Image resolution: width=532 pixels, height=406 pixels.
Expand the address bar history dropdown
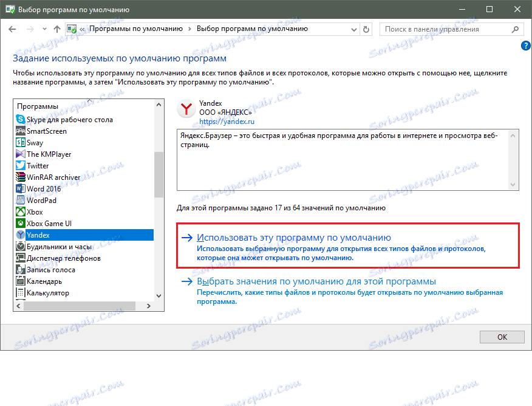[x=354, y=30]
